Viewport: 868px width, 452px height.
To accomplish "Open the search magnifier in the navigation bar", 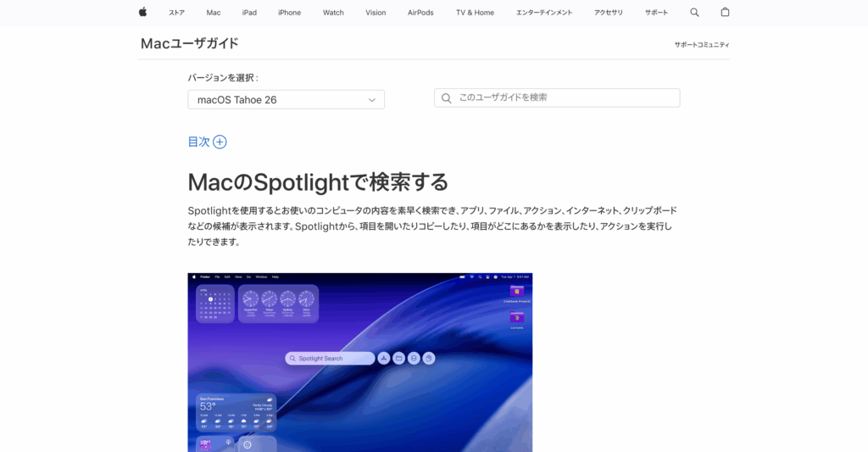I will (694, 12).
